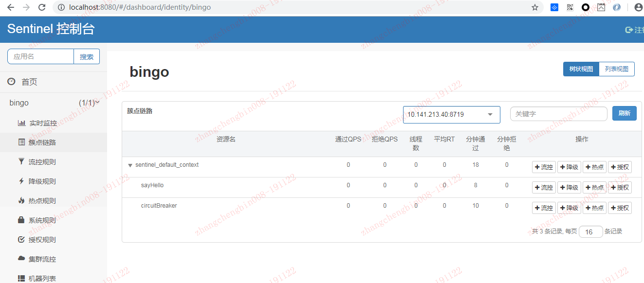This screenshot has width=644, height=283.
Task: Add 流控 rule for sentinel_default_context
Action: click(x=544, y=167)
